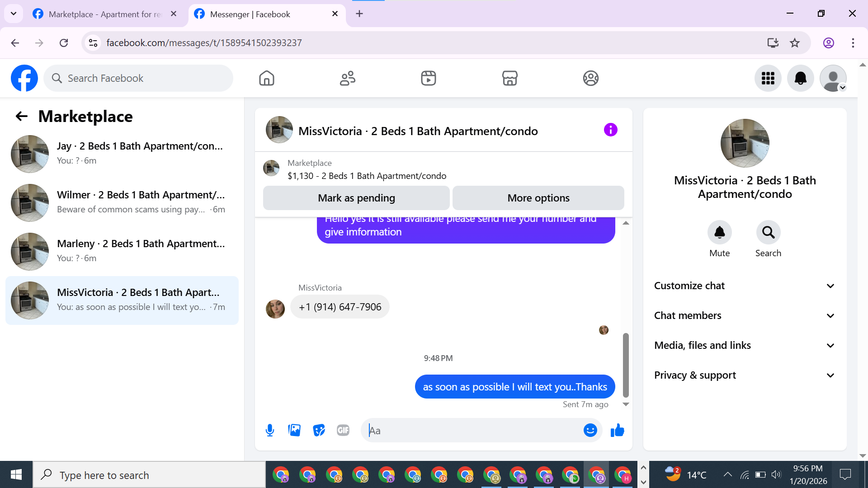Open Wilmer's apartment conversation
The width and height of the screenshot is (868, 488).
pos(122,203)
